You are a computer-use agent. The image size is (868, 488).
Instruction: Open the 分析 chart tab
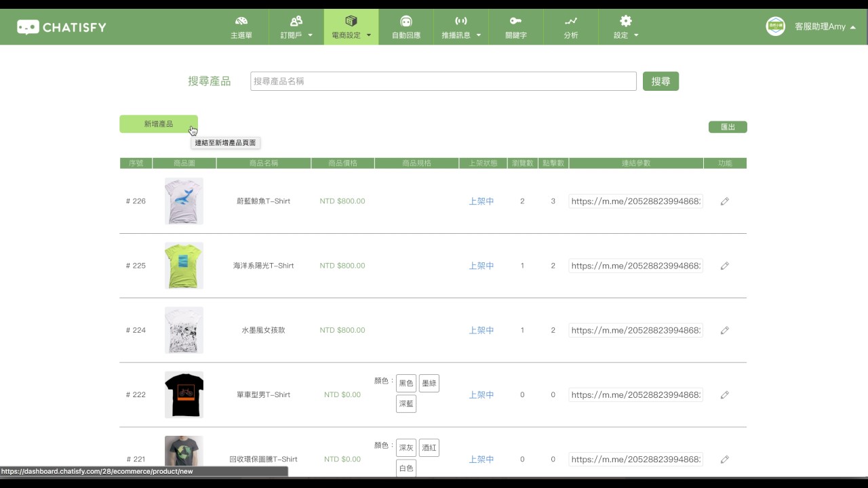(571, 27)
